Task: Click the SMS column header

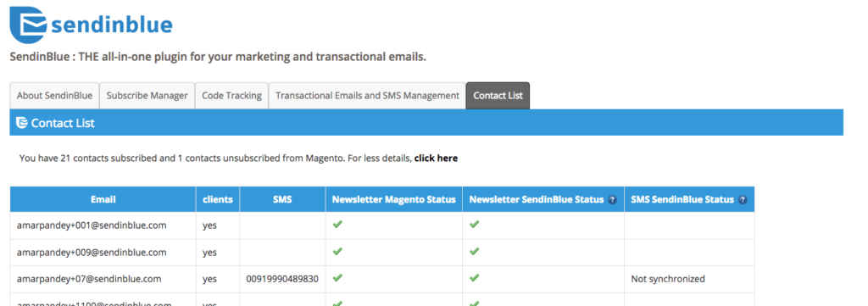Action: pyautogui.click(x=282, y=199)
